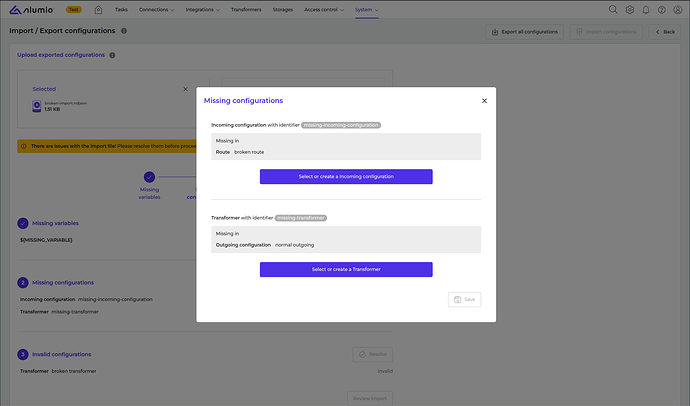Go to the Tasks menu item
The height and width of the screenshot is (406, 690).
click(x=121, y=9)
